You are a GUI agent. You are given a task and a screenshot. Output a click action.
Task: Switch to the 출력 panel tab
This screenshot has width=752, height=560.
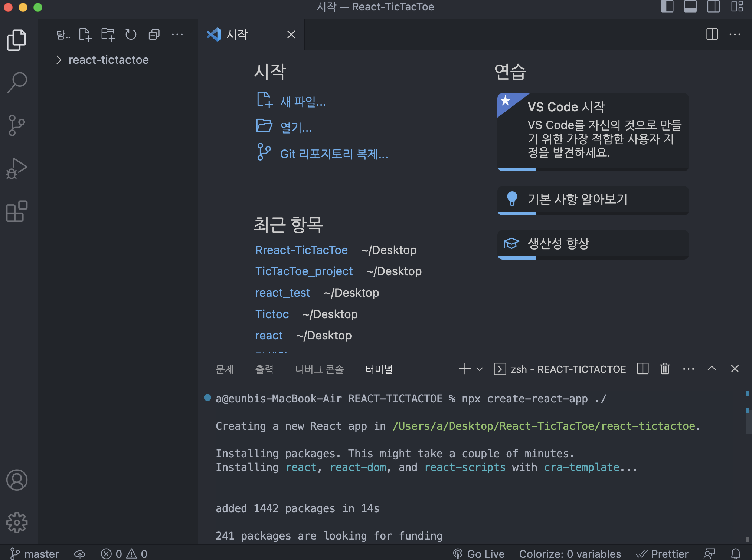pyautogui.click(x=264, y=369)
